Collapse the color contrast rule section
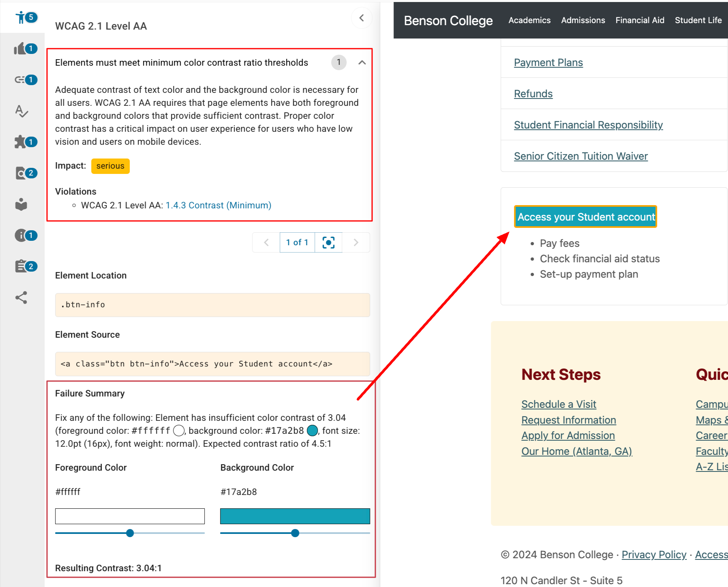 pos(362,62)
